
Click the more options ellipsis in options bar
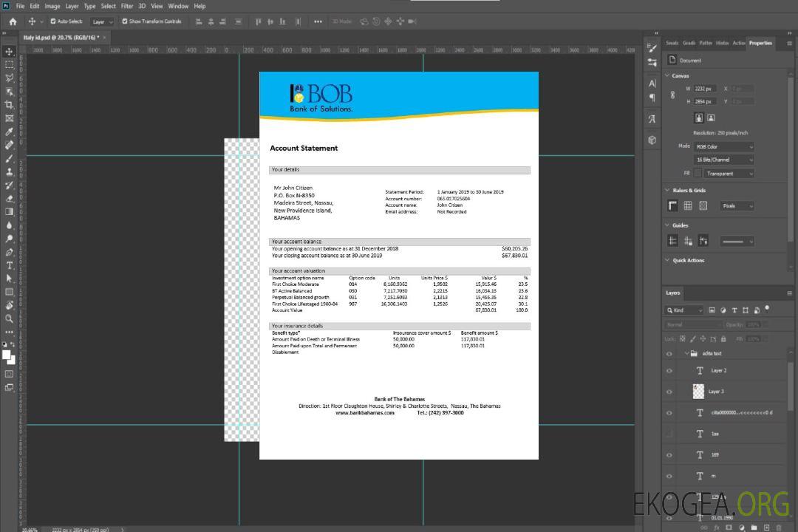point(318,21)
